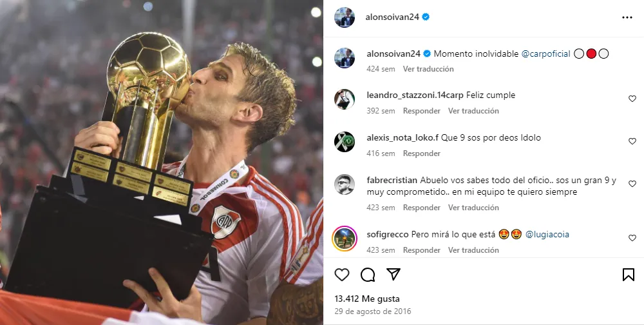Like fabrecristian's comment
This screenshot has height=325, width=644.
click(632, 184)
